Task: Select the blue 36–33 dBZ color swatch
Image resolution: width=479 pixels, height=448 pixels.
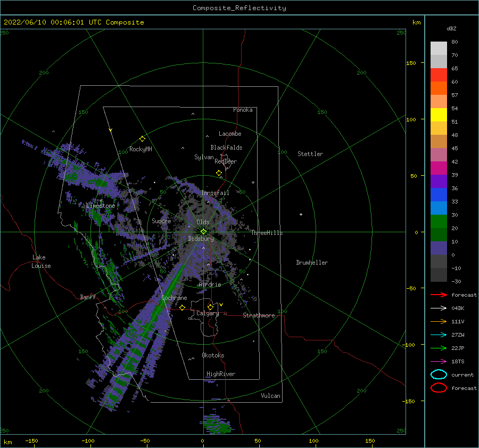Action: click(x=439, y=195)
